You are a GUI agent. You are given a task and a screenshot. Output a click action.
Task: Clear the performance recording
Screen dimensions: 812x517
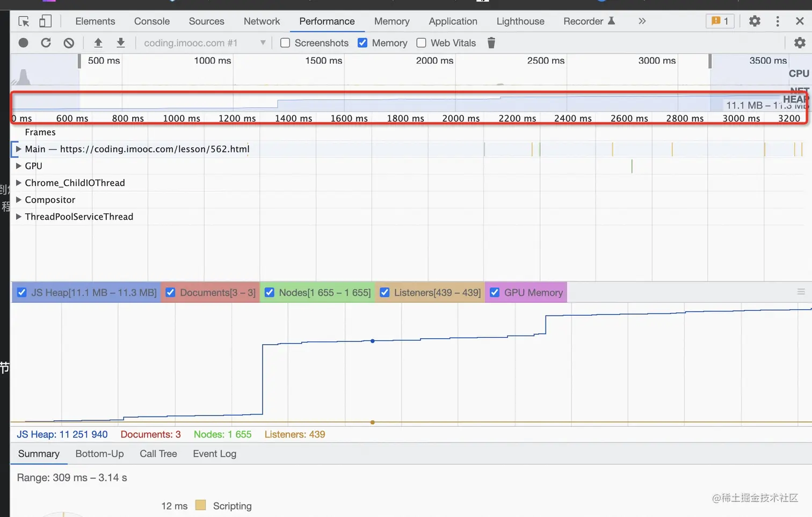tap(69, 43)
